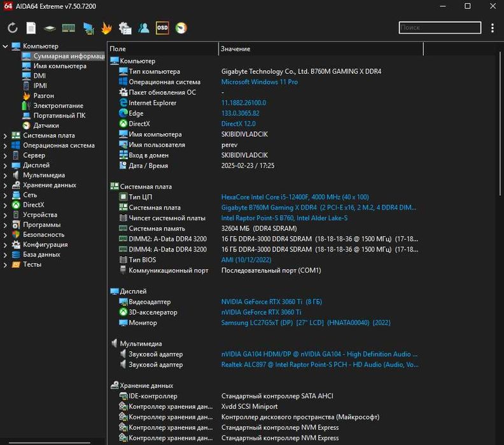Open the three-dot menu button

point(492,28)
